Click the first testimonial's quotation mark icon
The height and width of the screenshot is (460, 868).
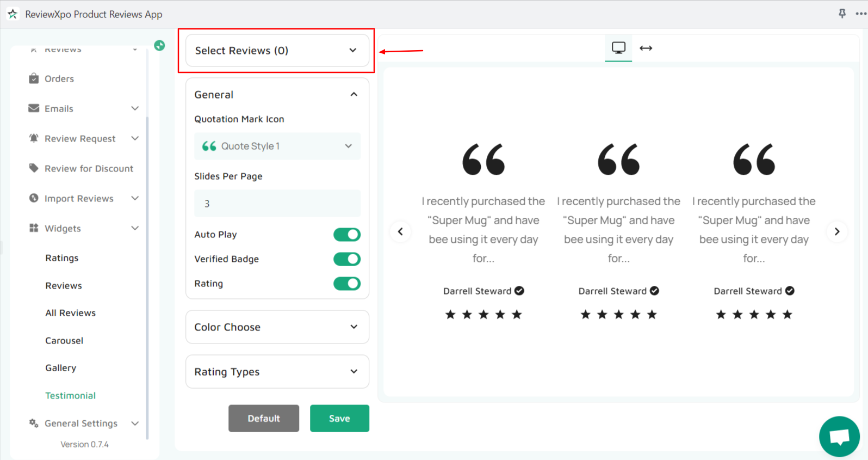tap(483, 159)
